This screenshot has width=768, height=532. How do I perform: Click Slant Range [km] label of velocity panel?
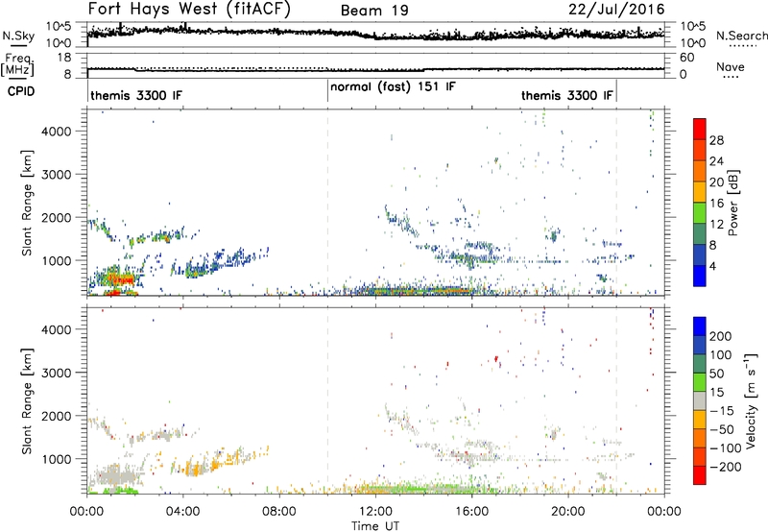click(x=27, y=401)
